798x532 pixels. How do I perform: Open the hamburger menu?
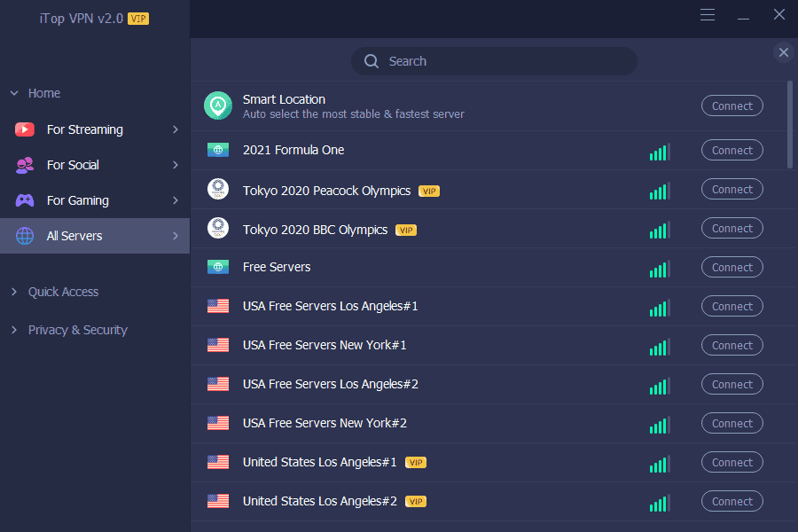click(x=707, y=14)
